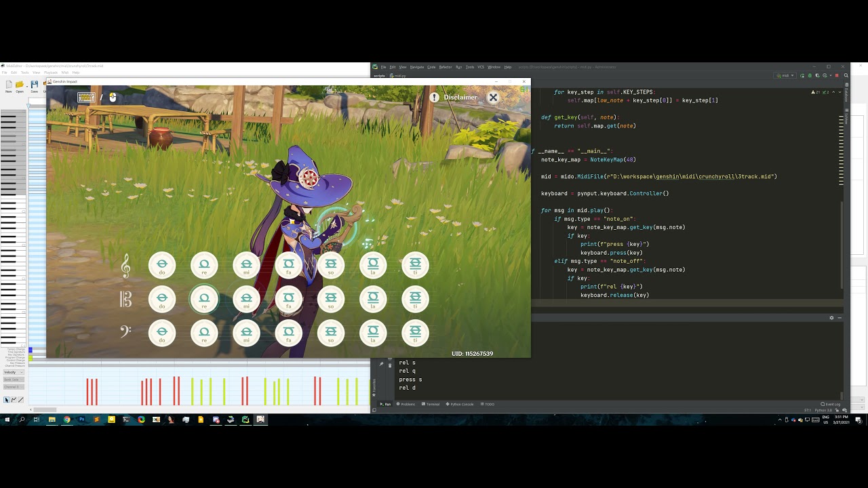
Task: Open the Problems tool window tab
Action: (x=406, y=404)
